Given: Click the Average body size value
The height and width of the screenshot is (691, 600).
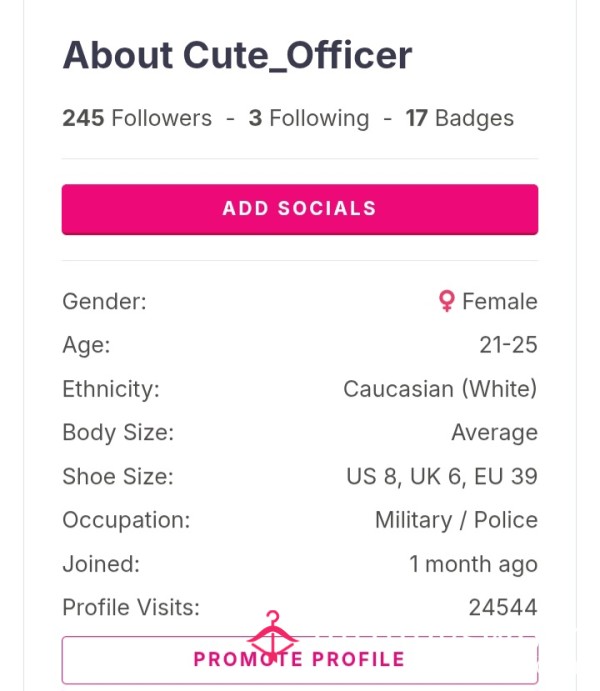Looking at the screenshot, I should click(x=494, y=433).
